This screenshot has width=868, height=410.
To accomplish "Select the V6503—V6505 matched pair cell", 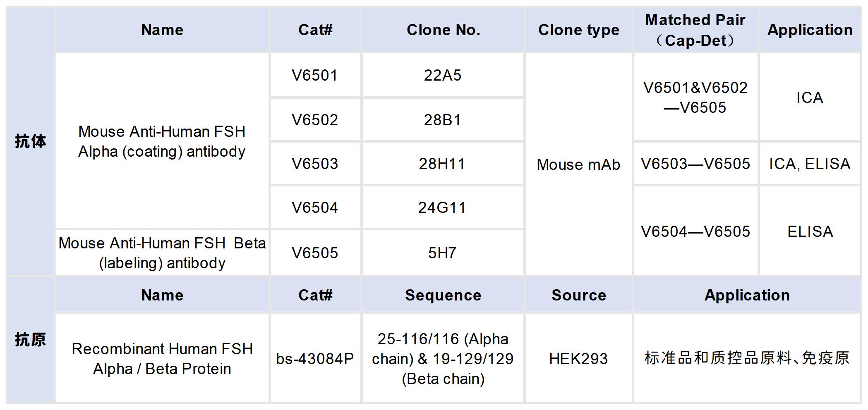I will click(695, 164).
